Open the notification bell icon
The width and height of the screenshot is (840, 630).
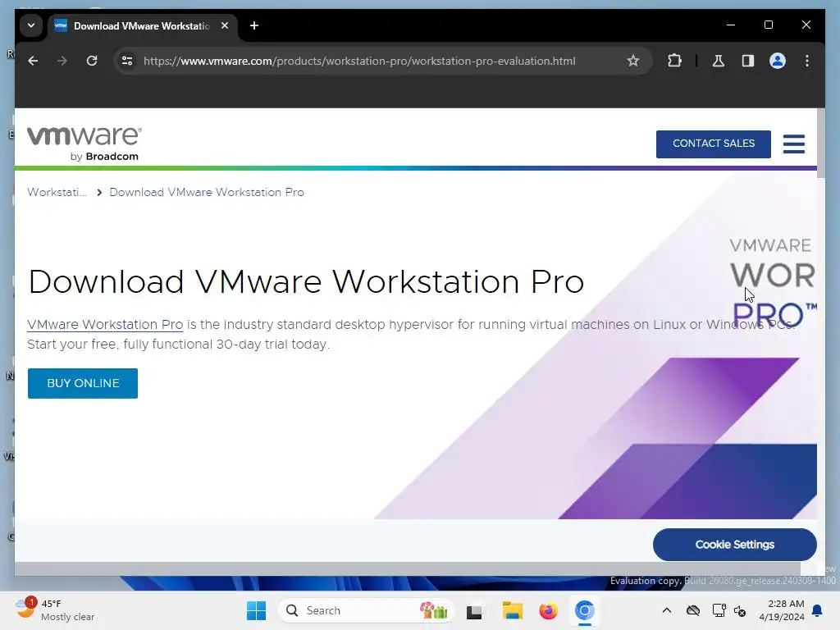(x=817, y=610)
